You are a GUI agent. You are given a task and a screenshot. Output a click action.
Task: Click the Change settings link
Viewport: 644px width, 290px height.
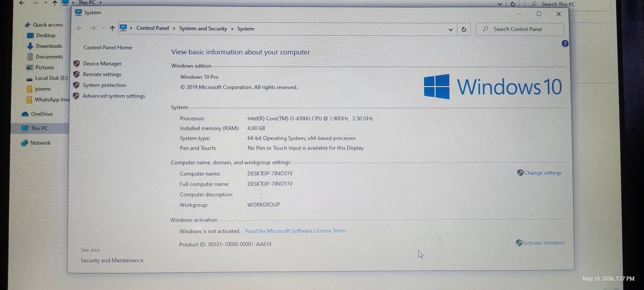543,173
